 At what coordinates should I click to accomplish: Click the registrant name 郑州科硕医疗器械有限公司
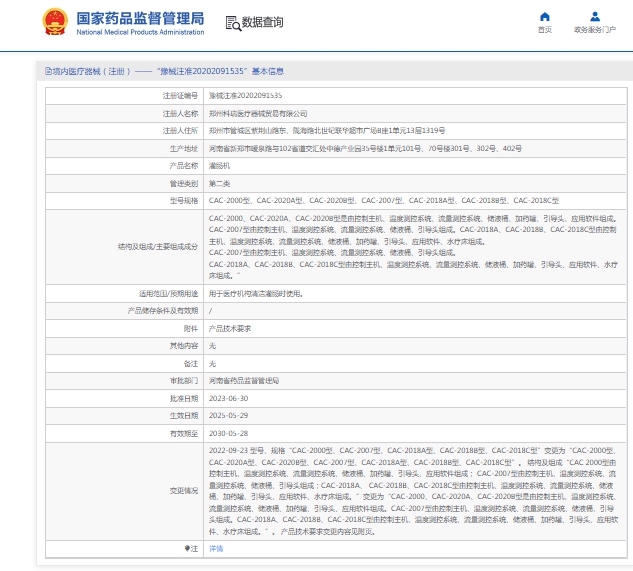(258, 113)
